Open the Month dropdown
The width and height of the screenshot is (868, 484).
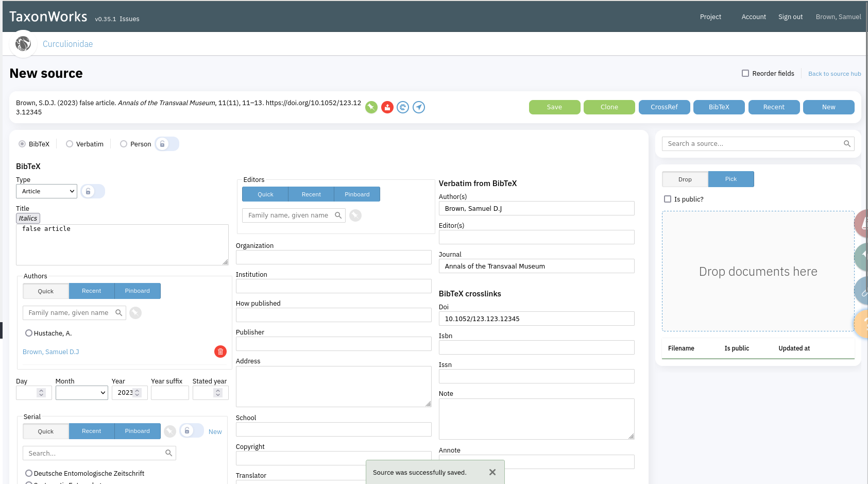(x=82, y=393)
